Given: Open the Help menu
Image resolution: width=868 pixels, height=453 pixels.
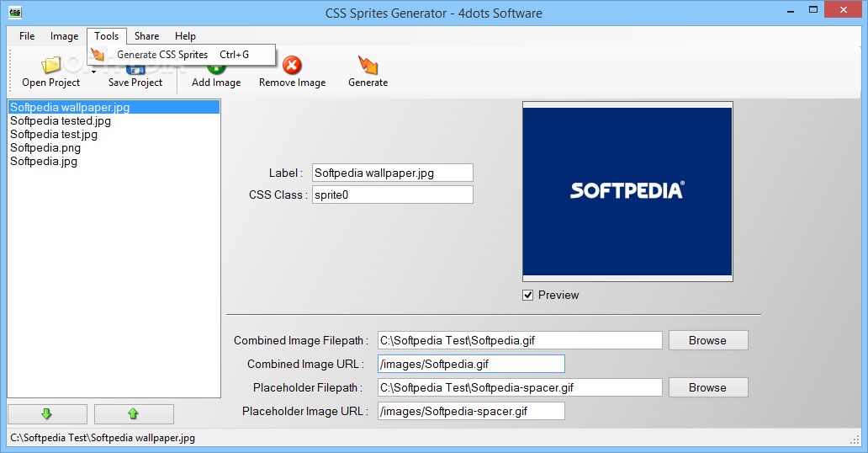Looking at the screenshot, I should pyautogui.click(x=185, y=36).
